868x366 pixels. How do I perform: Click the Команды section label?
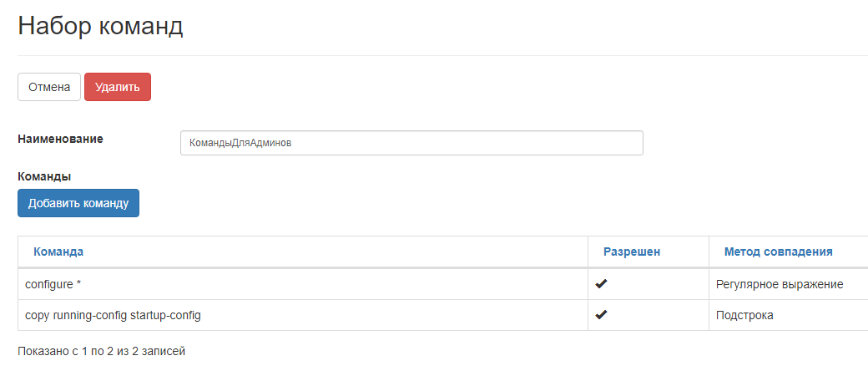tap(44, 176)
